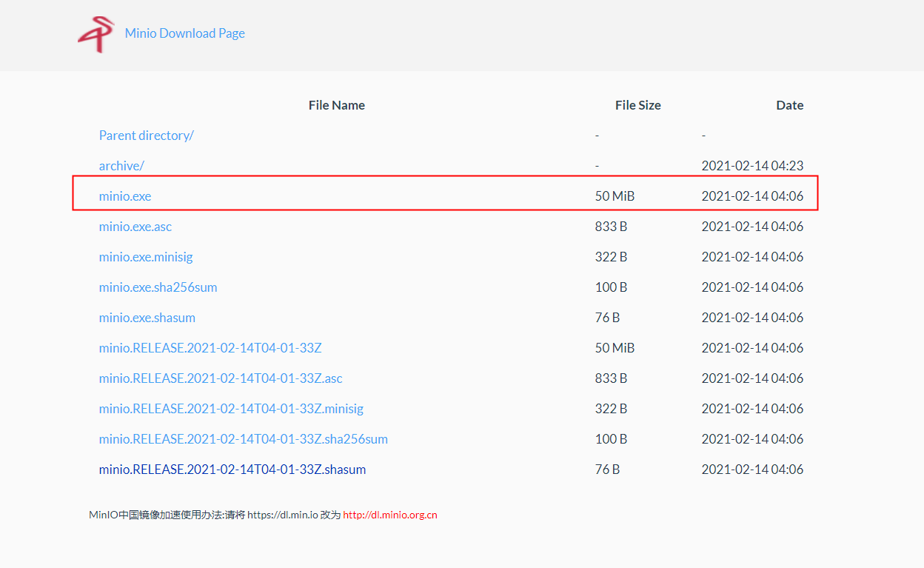Sort by the File Name column header

337,104
